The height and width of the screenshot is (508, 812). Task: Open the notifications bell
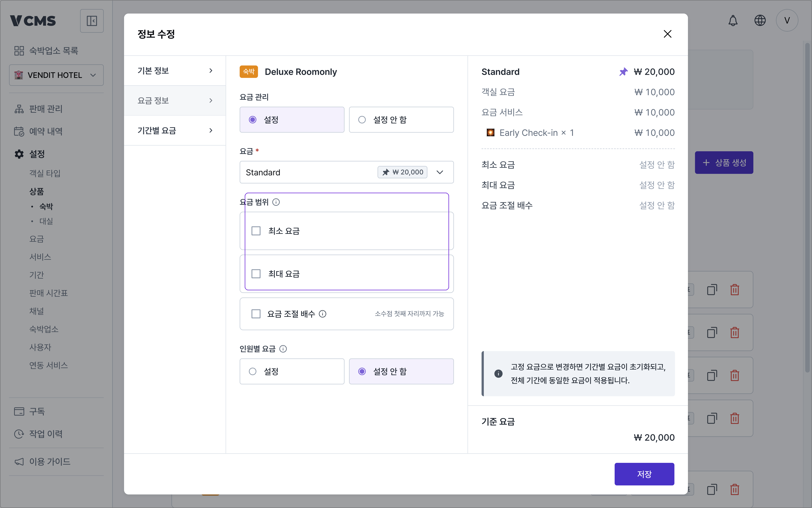click(733, 21)
